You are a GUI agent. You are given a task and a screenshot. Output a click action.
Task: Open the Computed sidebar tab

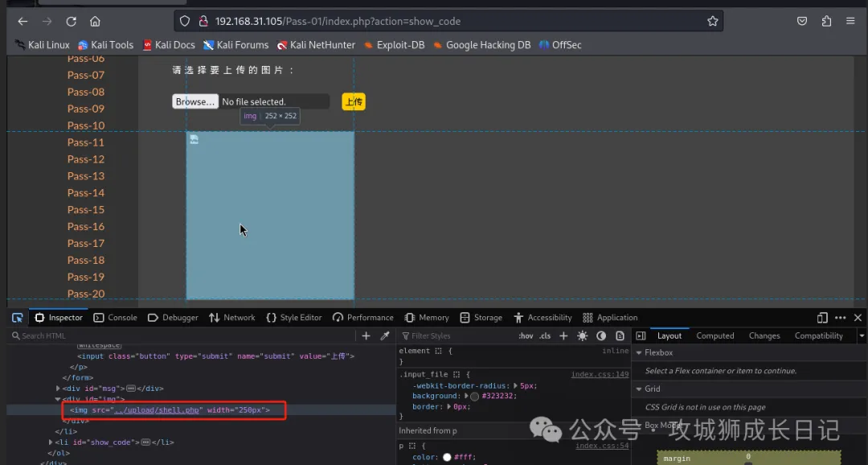pyautogui.click(x=714, y=335)
